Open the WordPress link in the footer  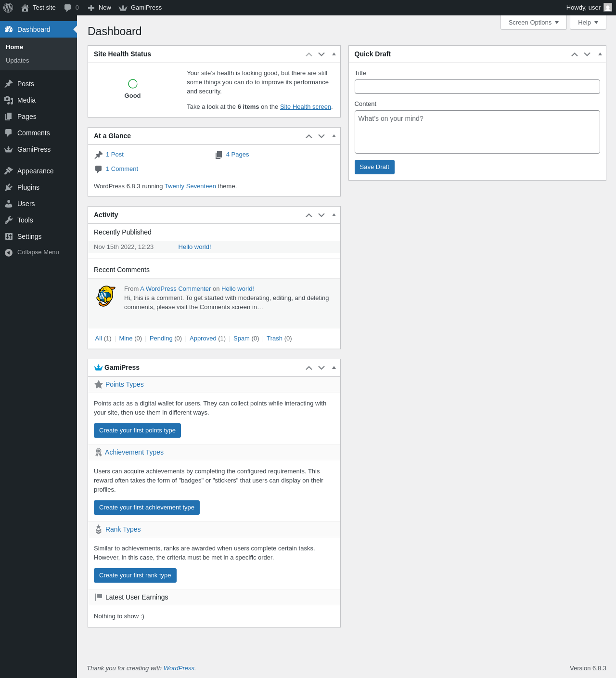tap(179, 668)
